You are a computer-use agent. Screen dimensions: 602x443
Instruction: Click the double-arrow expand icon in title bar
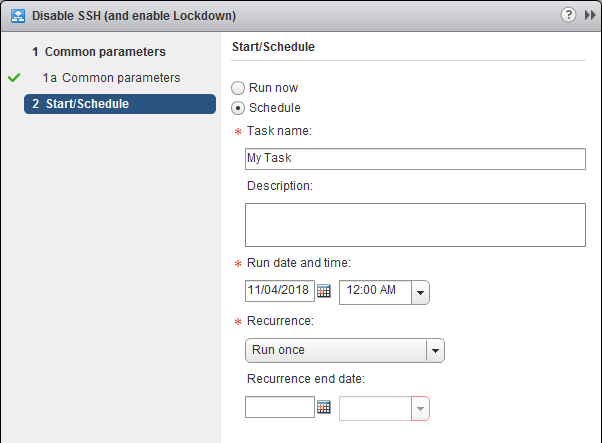click(x=589, y=15)
